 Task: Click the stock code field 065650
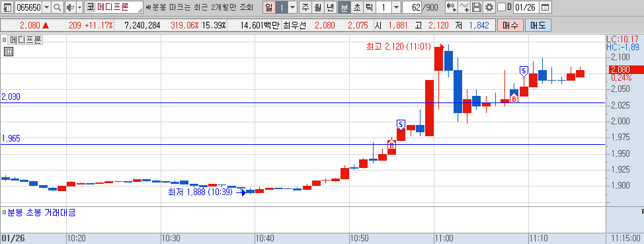pos(28,7)
